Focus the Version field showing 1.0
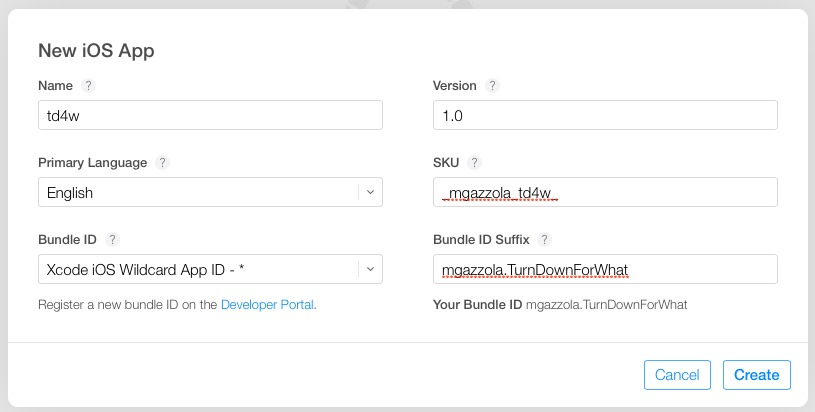This screenshot has width=815, height=412. pos(605,115)
